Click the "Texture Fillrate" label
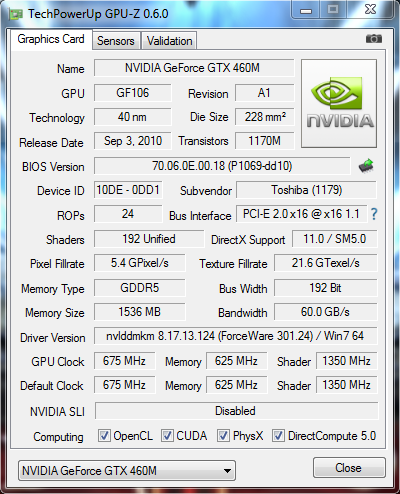 click(233, 264)
